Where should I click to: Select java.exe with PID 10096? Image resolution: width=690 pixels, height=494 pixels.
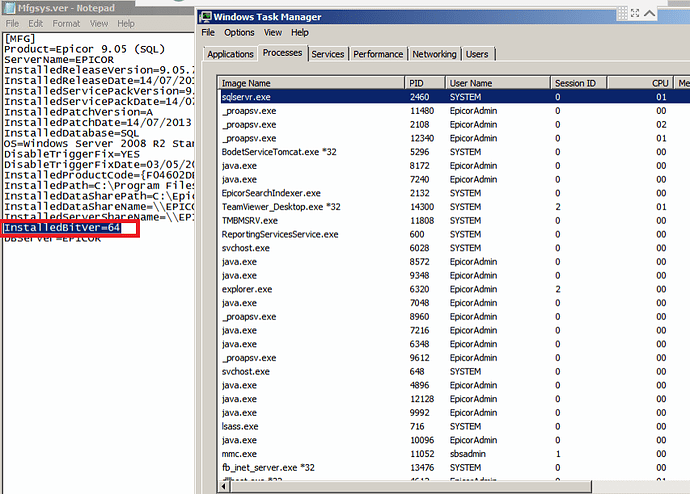pyautogui.click(x=455, y=440)
